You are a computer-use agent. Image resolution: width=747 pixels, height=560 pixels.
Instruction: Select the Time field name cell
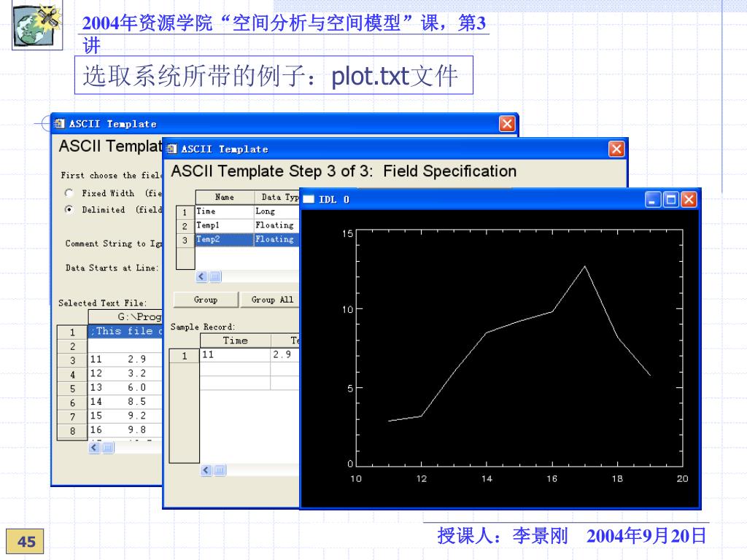pyautogui.click(x=224, y=211)
